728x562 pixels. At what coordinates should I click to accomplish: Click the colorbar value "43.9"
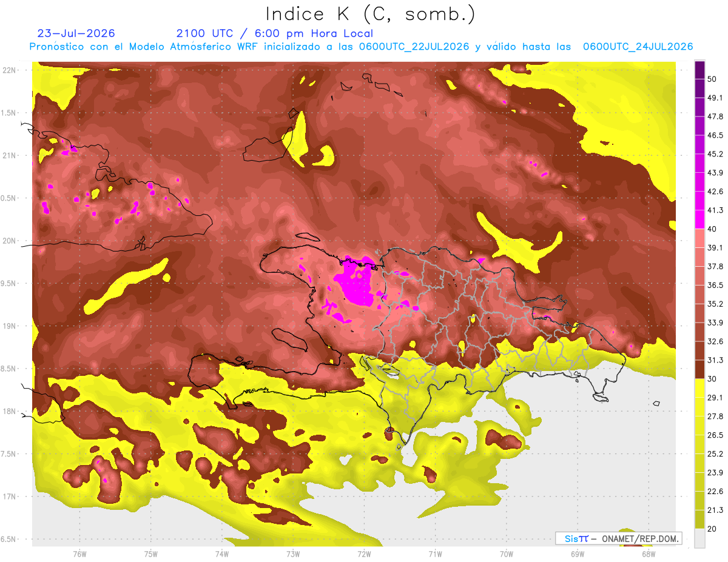tap(715, 173)
